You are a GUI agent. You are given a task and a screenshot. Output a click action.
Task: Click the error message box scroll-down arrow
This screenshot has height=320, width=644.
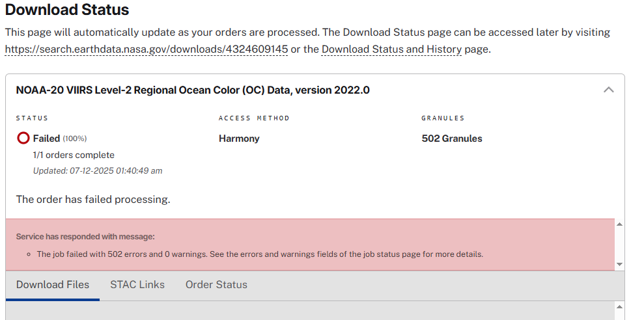click(620, 264)
